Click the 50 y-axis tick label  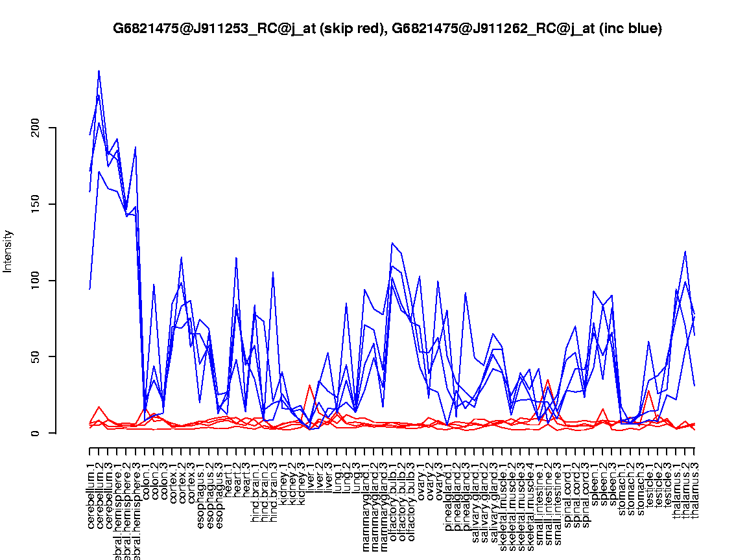tap(39, 356)
